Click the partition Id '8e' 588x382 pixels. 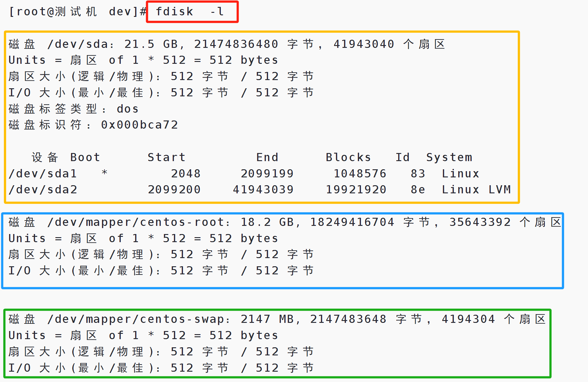click(418, 190)
